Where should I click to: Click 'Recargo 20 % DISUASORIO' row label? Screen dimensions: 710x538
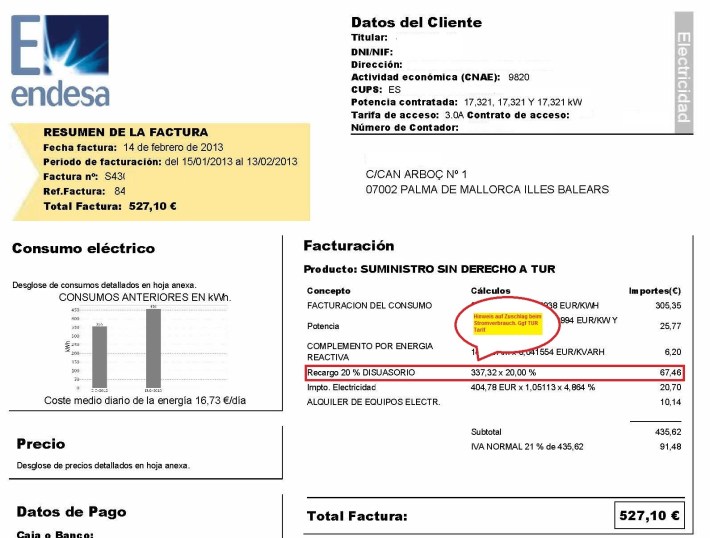click(361, 373)
